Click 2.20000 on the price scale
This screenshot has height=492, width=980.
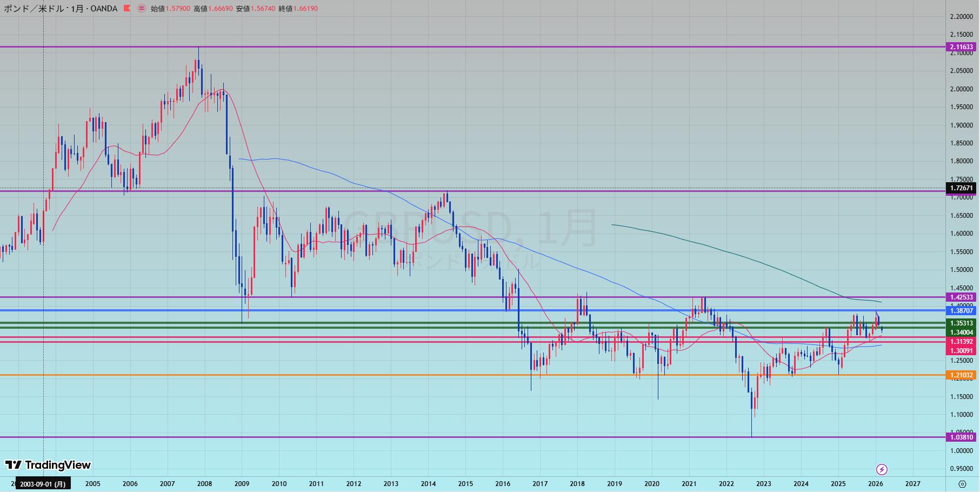(x=961, y=17)
